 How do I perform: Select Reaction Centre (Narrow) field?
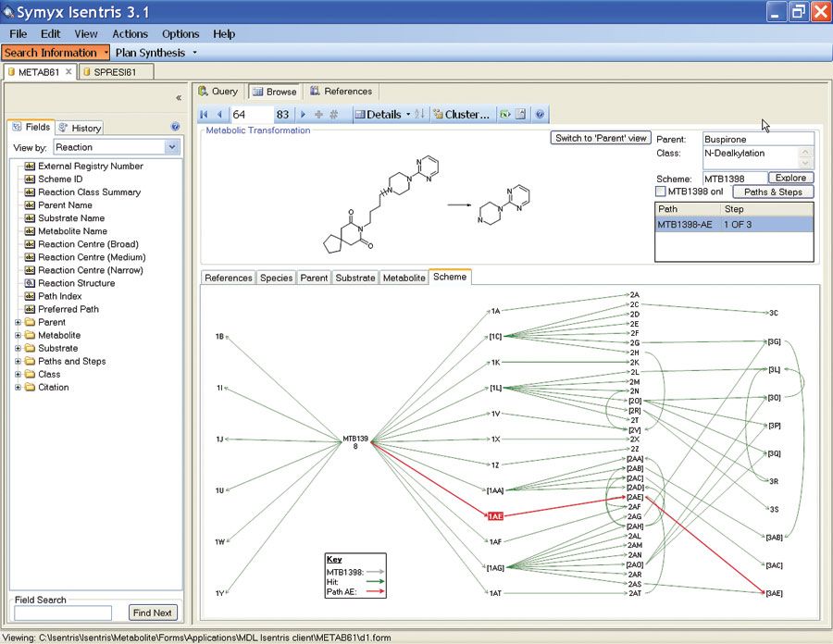click(x=91, y=270)
